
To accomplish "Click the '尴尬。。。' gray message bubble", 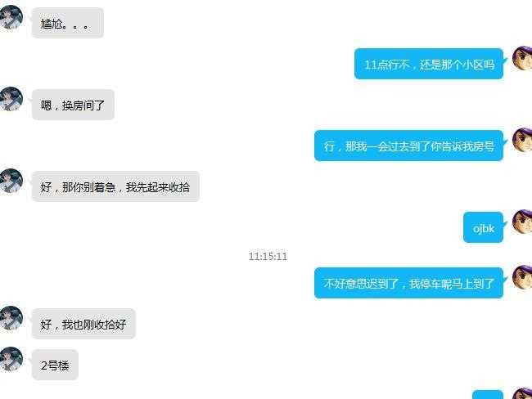I will tap(67, 23).
